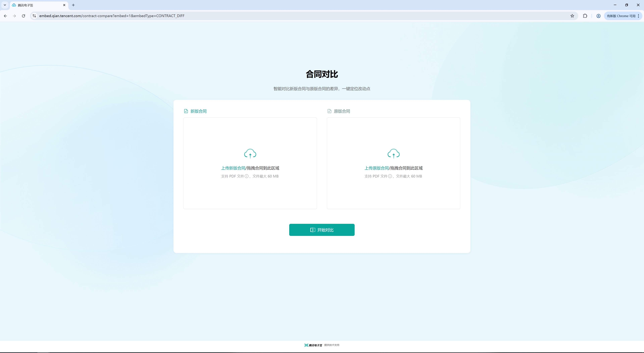This screenshot has width=644, height=353.
Task: Open a new tab with plus icon
Action: [x=73, y=5]
